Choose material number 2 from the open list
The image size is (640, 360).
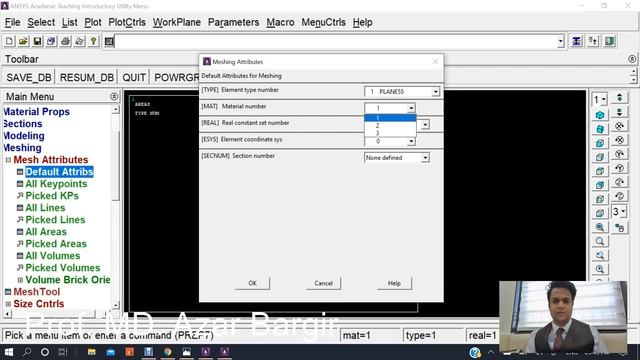point(390,125)
